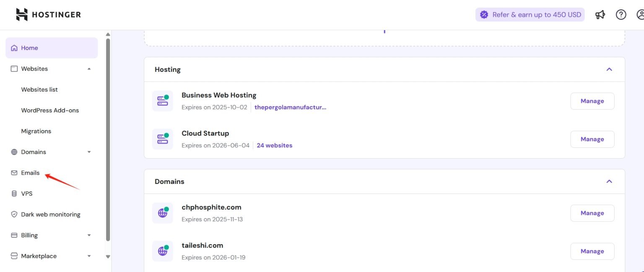This screenshot has height=272, width=644.
Task: Open the user profile icon
Action: (640, 15)
